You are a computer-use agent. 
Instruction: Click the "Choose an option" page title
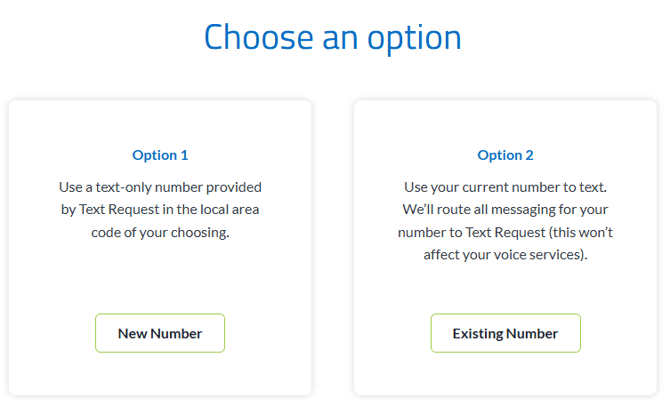[x=333, y=37]
